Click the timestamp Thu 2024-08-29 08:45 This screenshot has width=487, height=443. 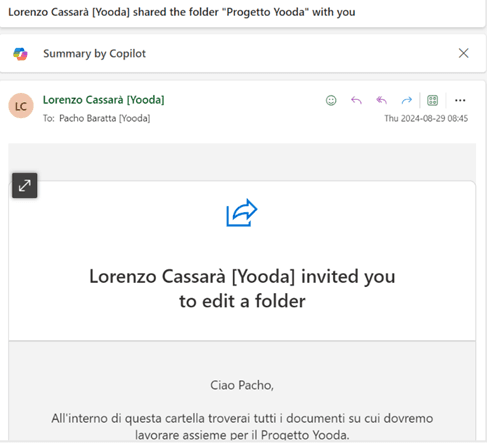coord(426,119)
